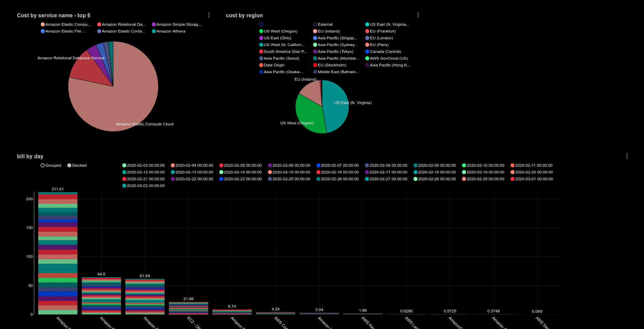Toggle the 2020-02-20 series in legend
Viewport: 644px width, 329px height.
[532, 172]
